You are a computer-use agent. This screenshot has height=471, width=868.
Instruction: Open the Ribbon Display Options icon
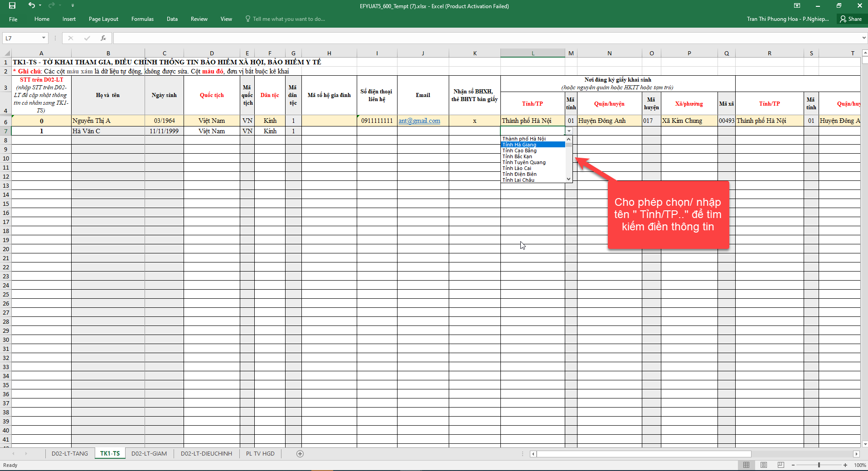(x=797, y=6)
